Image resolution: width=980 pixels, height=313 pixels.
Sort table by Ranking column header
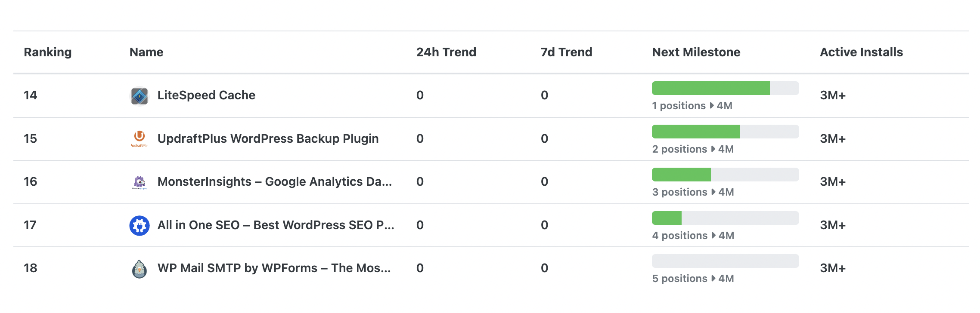point(48,52)
